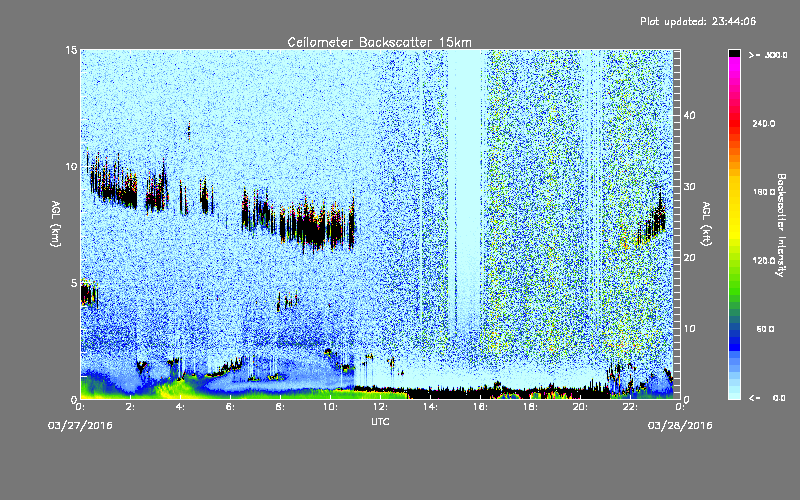
Task: Click the dark blue region of colorbar
Action: tap(734, 339)
